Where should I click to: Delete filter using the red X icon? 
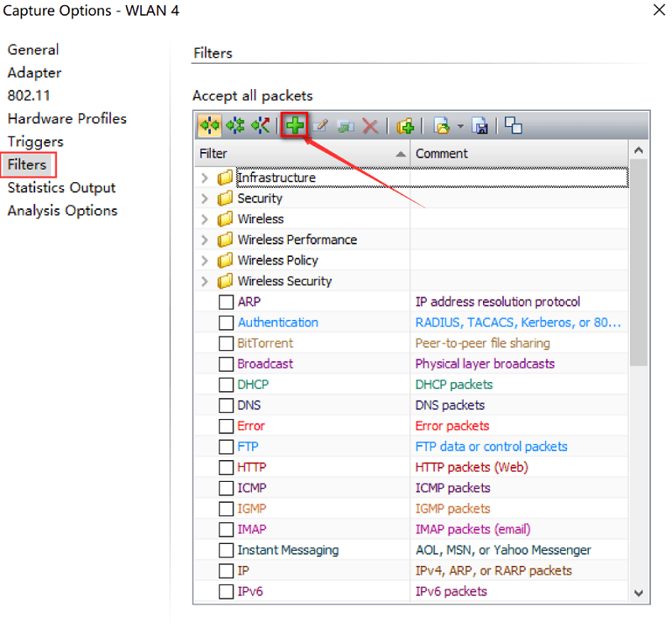370,126
